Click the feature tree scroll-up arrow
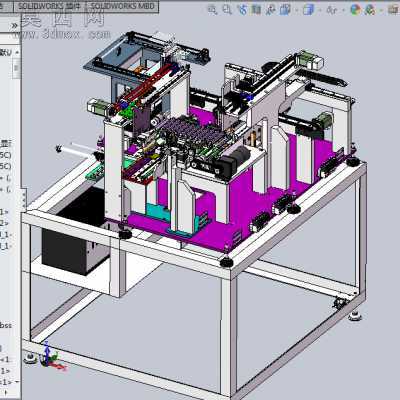Screen dimensions: 400x400 17,52
